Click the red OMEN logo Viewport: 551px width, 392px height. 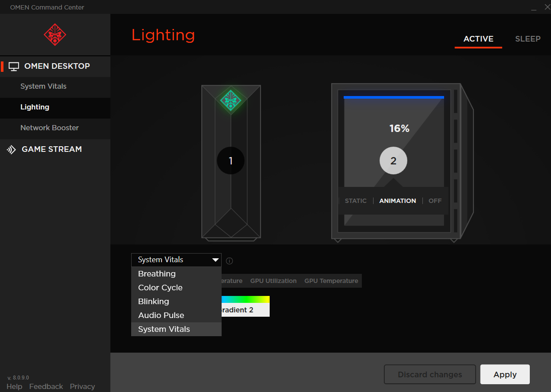click(x=55, y=35)
